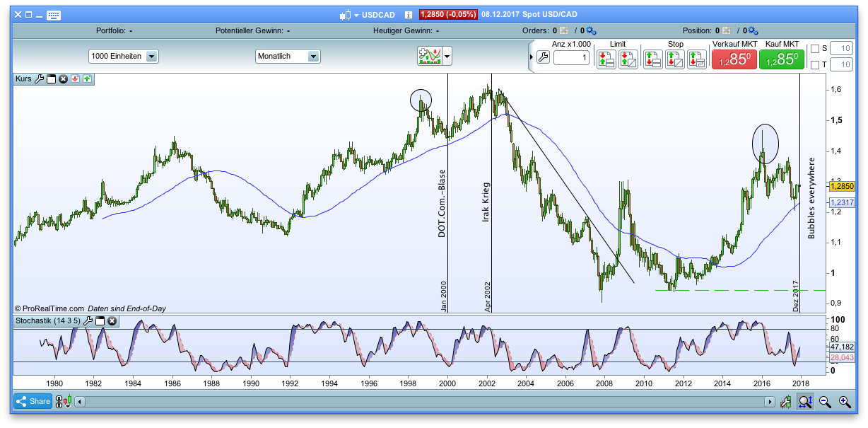Image resolution: width=868 pixels, height=428 pixels.
Task: Activate the zoom-in magnifier at bottom right
Action: (x=845, y=401)
